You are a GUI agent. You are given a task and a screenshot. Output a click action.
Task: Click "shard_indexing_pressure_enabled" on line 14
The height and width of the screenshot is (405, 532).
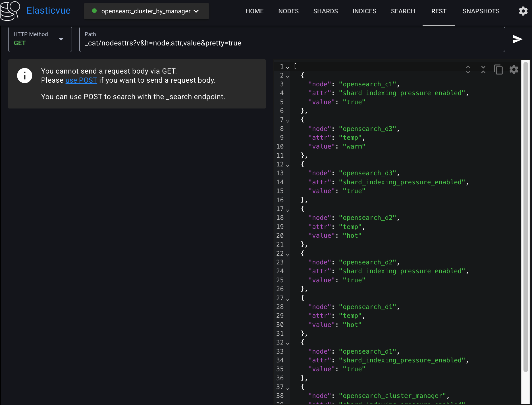click(402, 182)
